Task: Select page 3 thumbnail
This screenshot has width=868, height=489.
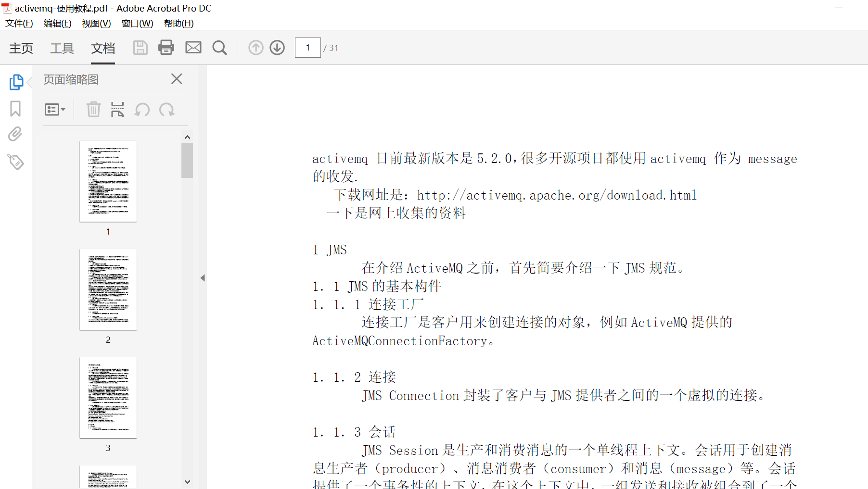Action: pos(108,398)
